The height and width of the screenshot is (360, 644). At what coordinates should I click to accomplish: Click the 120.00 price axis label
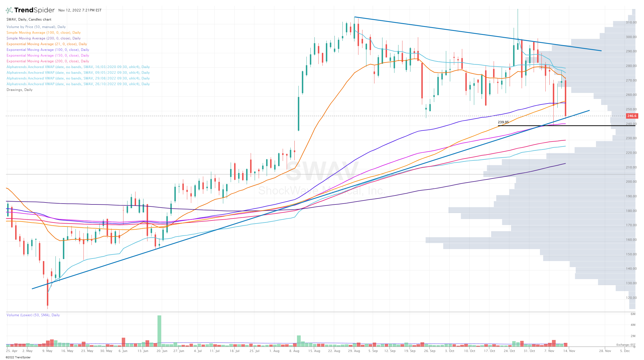click(x=631, y=298)
